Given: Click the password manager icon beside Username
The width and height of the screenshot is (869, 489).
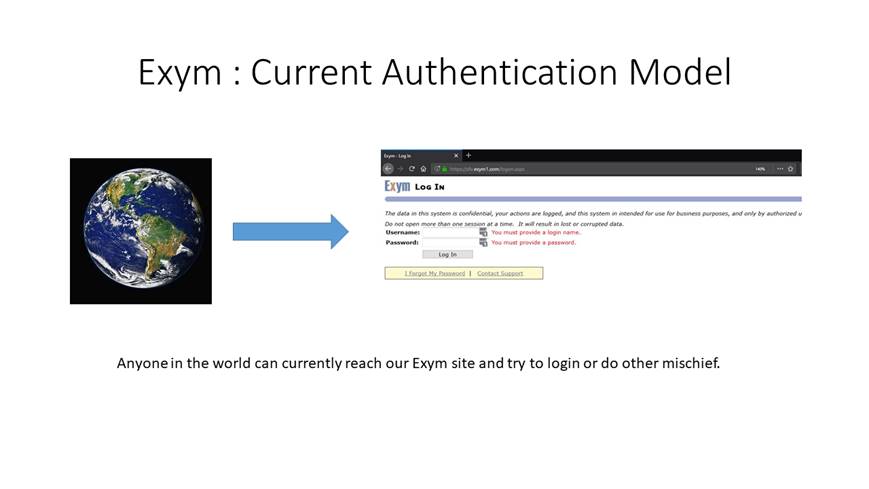Looking at the screenshot, I should 483,232.
